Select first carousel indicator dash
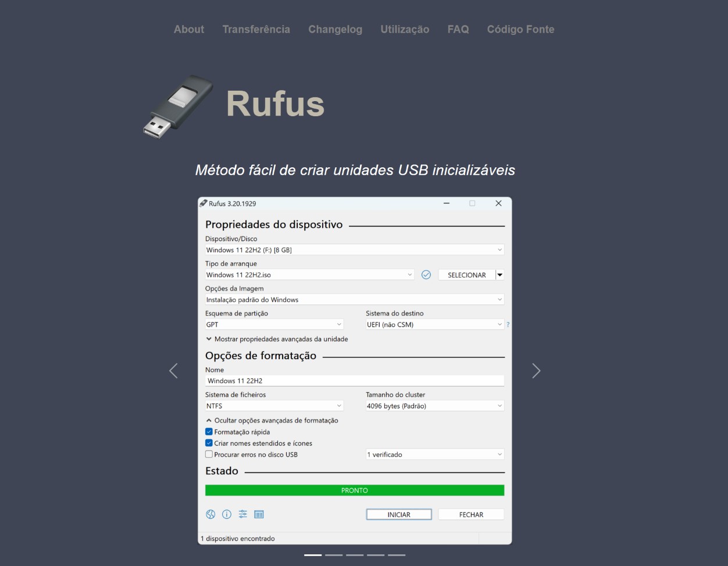The width and height of the screenshot is (728, 566). pyautogui.click(x=313, y=555)
